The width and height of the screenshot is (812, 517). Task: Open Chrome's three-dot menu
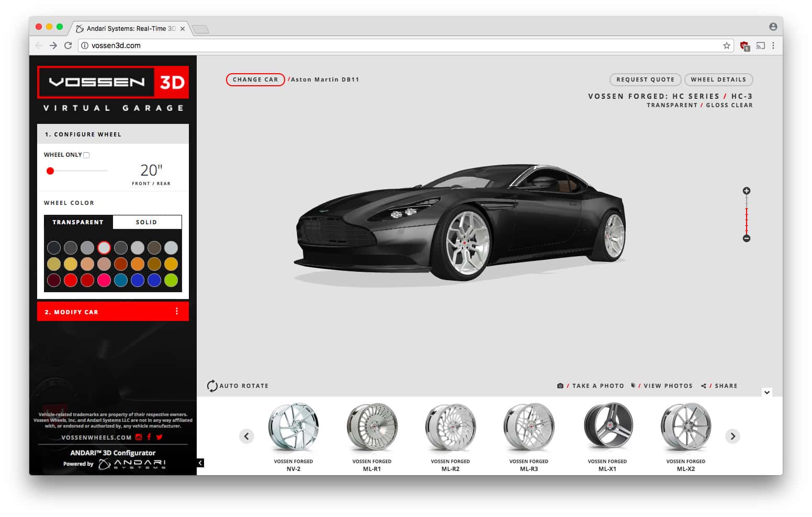[x=774, y=45]
